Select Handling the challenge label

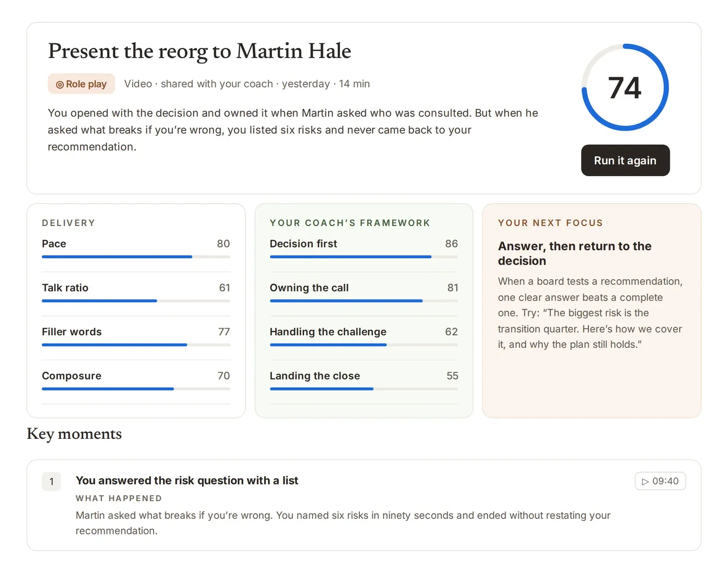coord(328,332)
